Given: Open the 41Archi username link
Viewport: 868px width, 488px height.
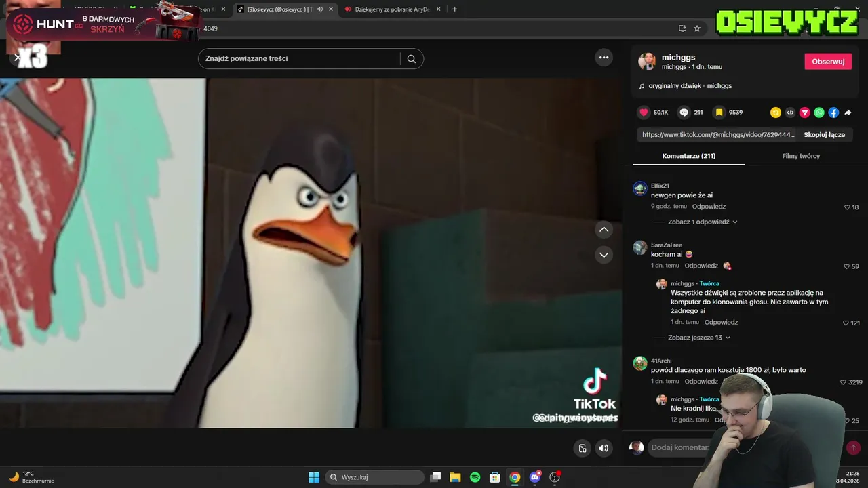Looking at the screenshot, I should click(661, 361).
